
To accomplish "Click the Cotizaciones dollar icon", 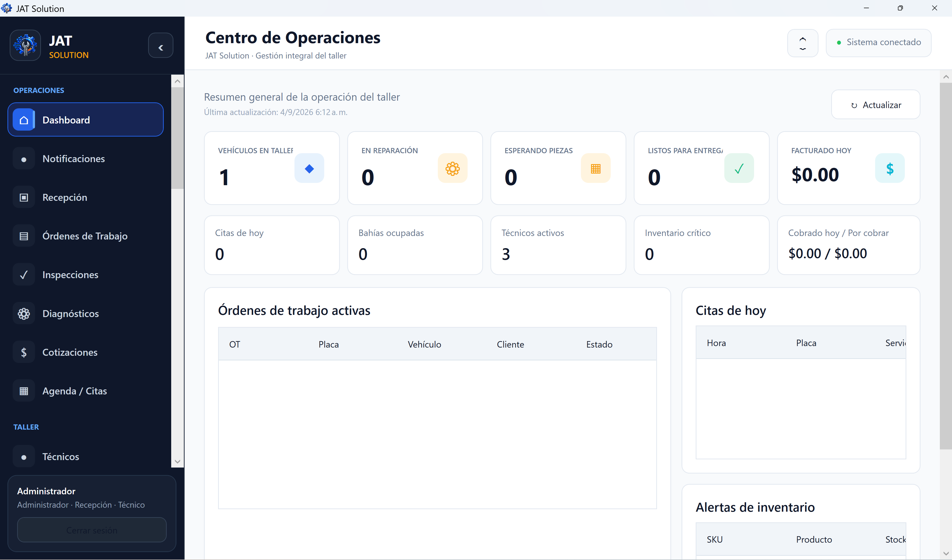I will [24, 353].
